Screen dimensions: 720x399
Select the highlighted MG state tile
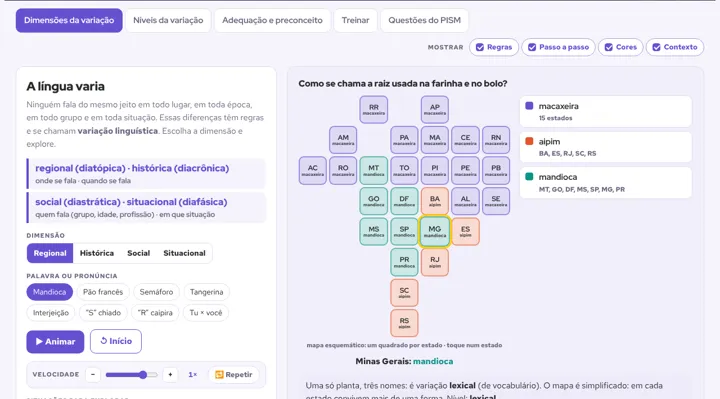click(435, 231)
